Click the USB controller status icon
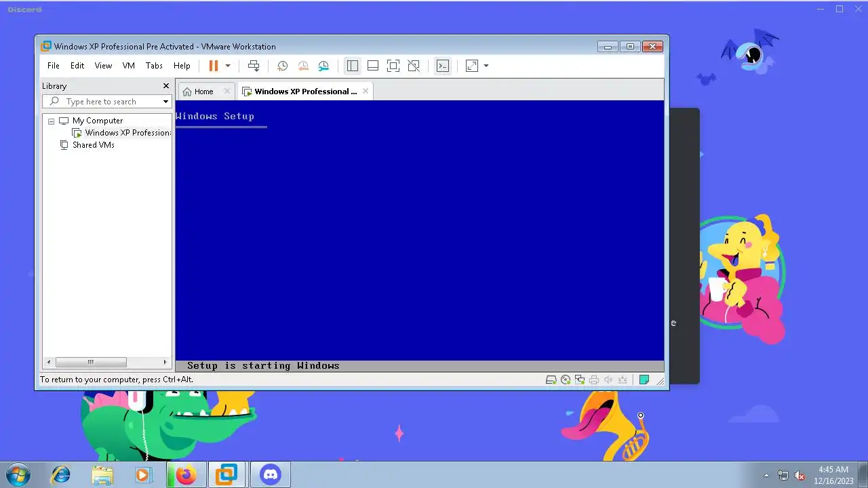This screenshot has height=488, width=868. pos(623,380)
